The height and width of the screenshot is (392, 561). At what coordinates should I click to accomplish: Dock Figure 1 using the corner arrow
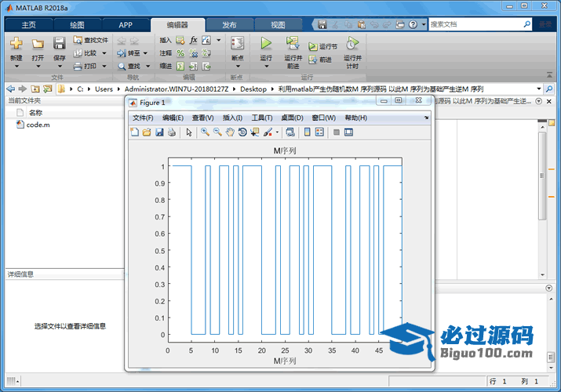coord(426,118)
